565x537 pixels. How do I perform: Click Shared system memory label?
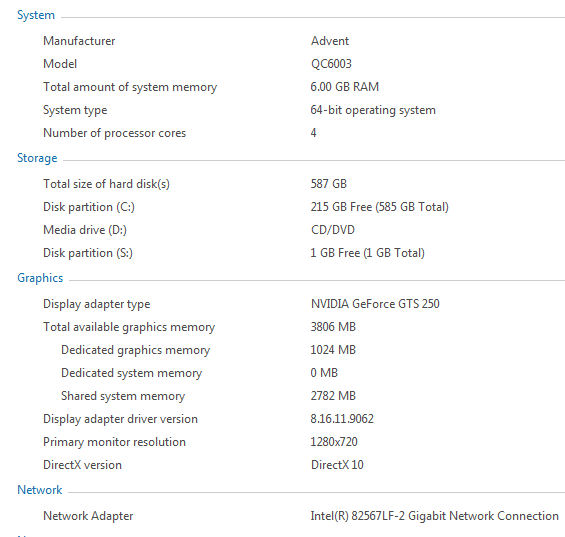[x=123, y=396]
